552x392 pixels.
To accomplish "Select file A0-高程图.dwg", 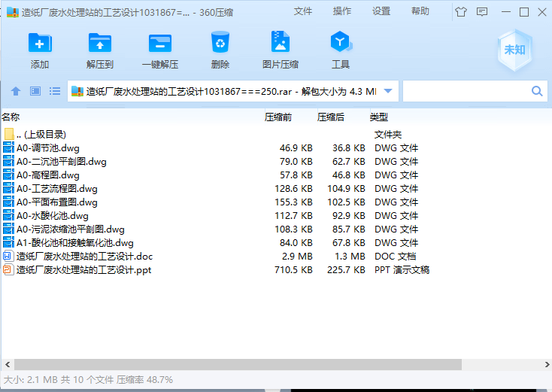I will tap(277, 175).
